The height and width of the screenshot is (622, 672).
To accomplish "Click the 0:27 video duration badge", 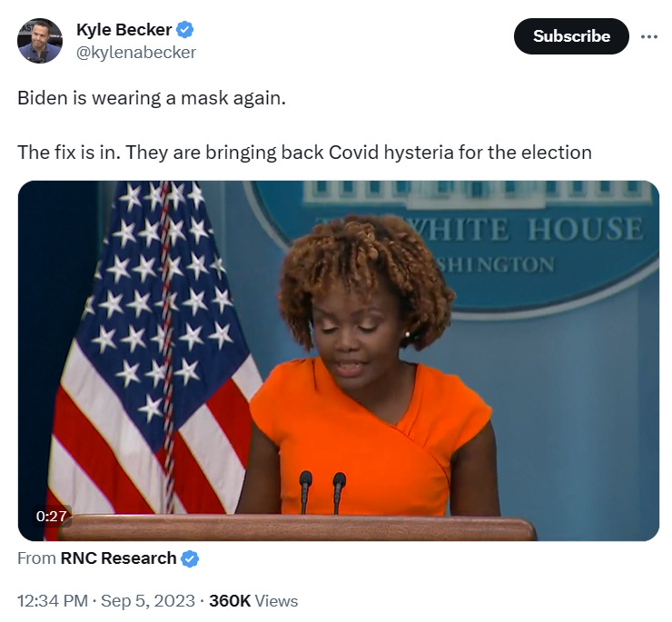I will point(52,516).
